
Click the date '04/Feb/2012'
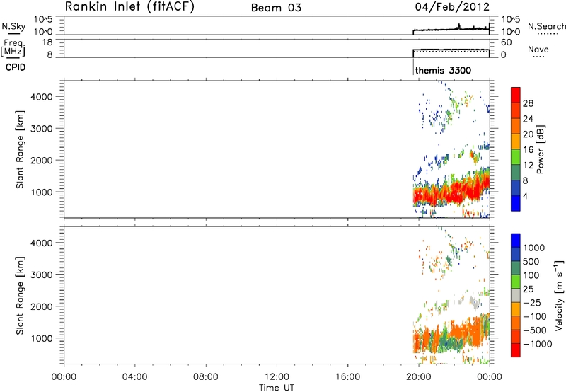(452, 7)
